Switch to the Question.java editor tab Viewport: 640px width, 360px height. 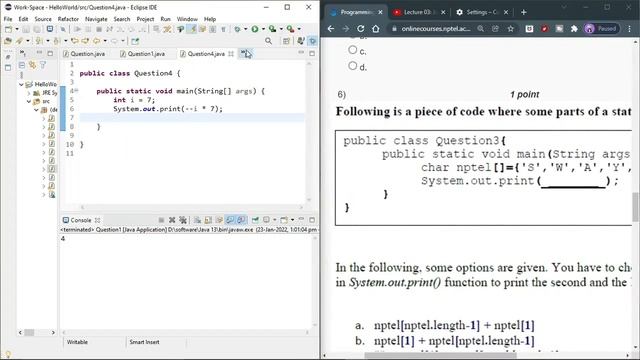(x=84, y=54)
